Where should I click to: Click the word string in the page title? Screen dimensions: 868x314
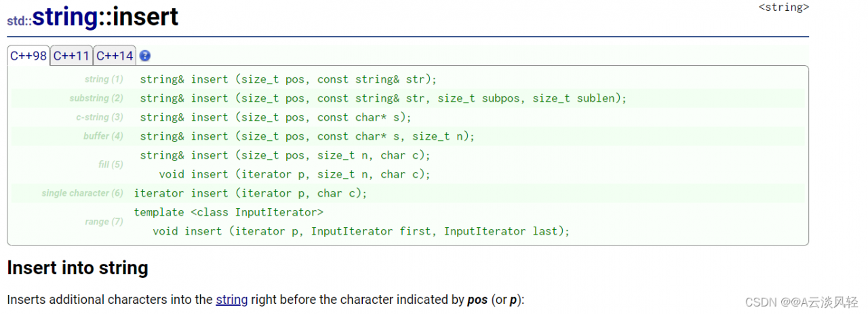tap(65, 17)
